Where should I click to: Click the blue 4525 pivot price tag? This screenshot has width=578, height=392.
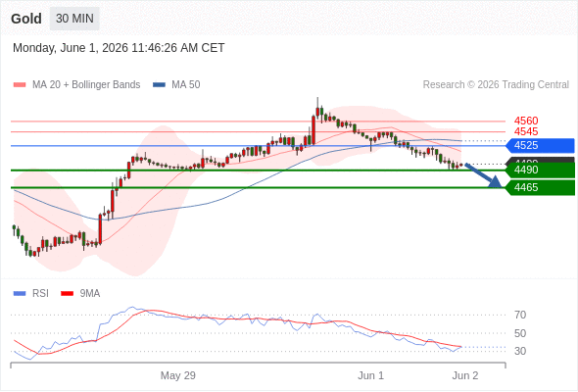pyautogui.click(x=540, y=146)
